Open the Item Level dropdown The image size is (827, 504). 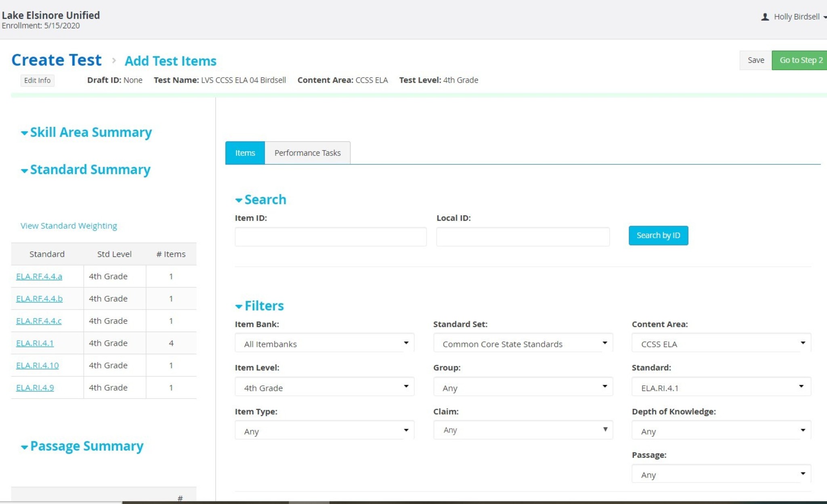[x=324, y=387]
